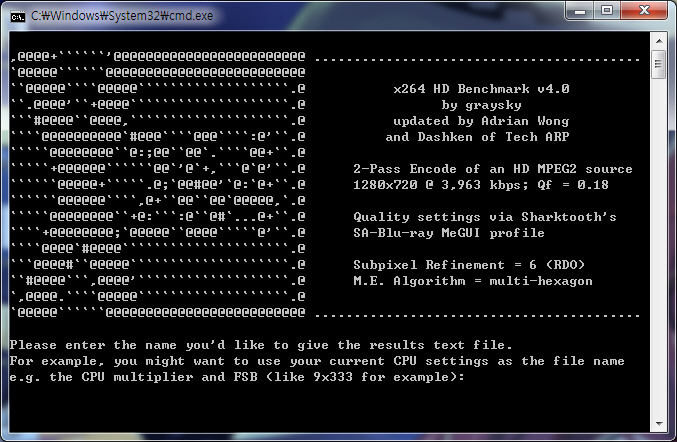
Task: Click the title bar text cmd.exe path
Action: [x=122, y=16]
